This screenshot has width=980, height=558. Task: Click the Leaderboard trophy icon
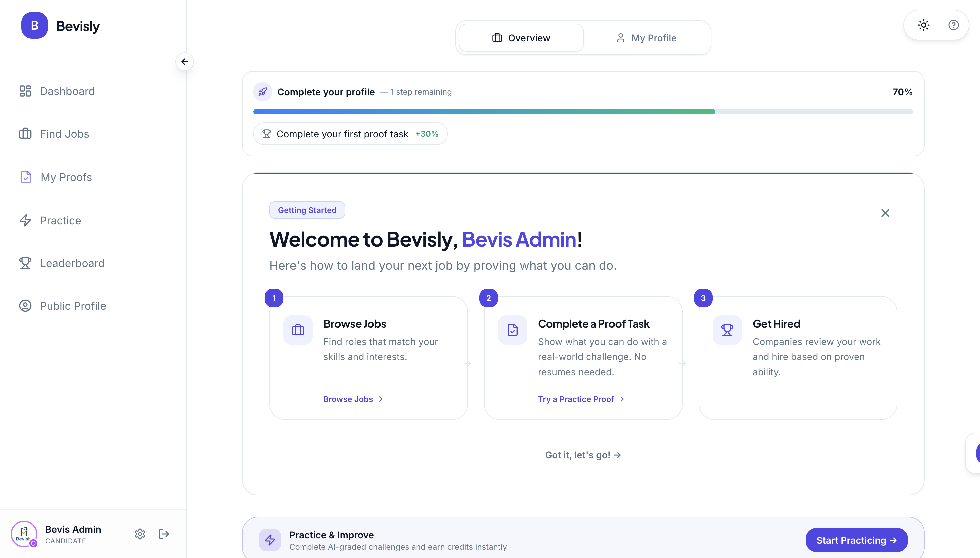click(x=25, y=263)
